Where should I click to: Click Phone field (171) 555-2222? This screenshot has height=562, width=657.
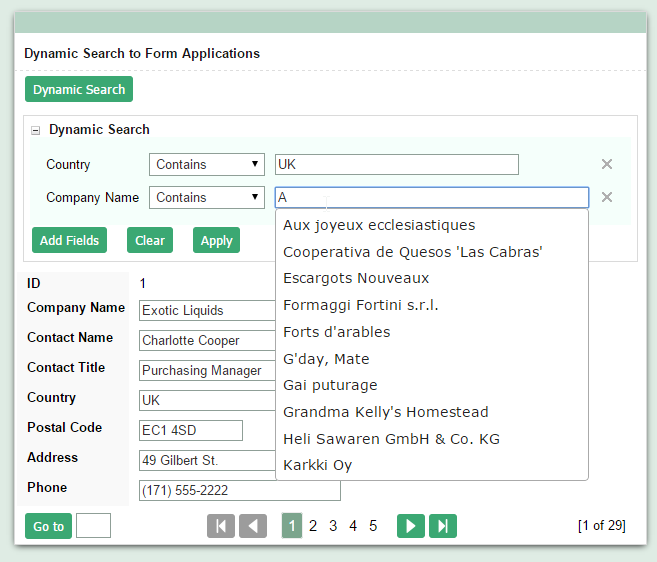pyautogui.click(x=240, y=490)
